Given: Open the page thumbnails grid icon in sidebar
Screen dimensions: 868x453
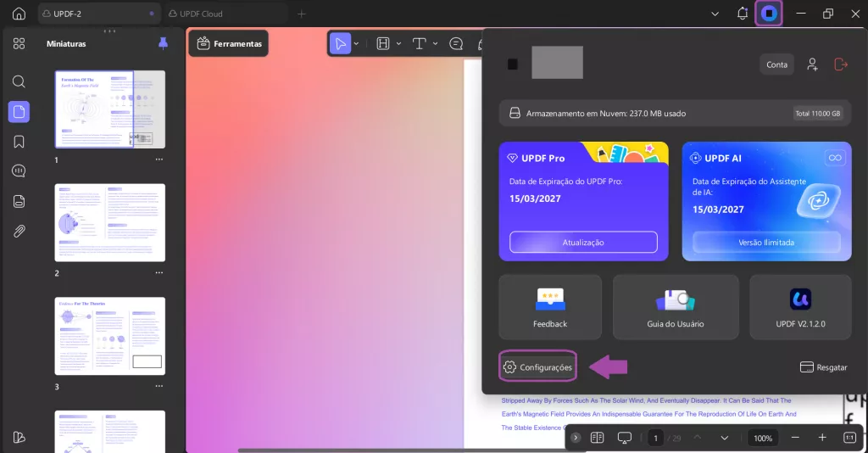Looking at the screenshot, I should [19, 44].
